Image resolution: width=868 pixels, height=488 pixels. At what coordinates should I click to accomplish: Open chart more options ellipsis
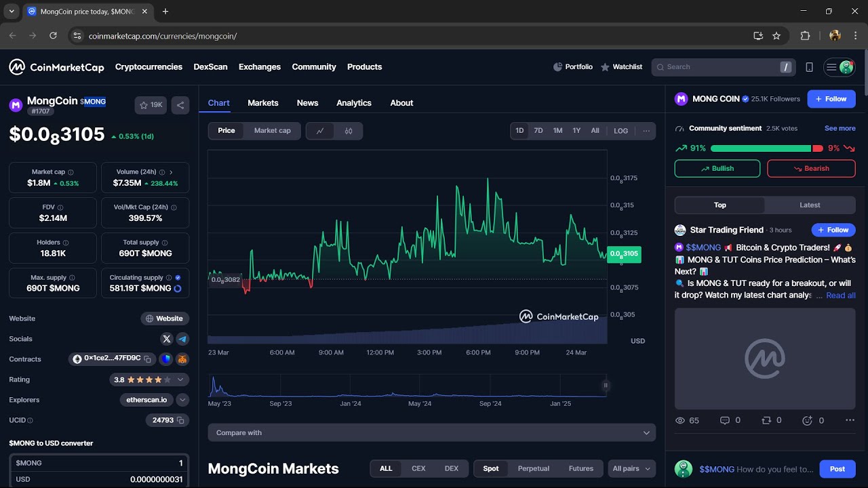pos(646,131)
